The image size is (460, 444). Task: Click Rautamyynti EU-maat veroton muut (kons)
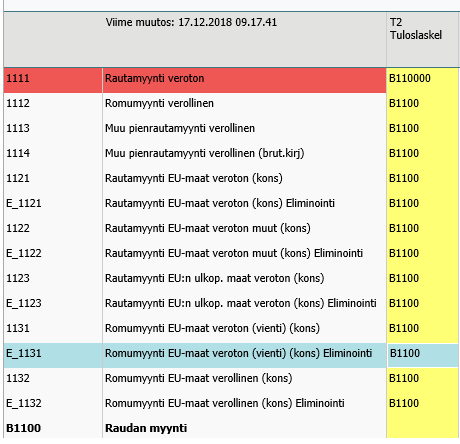[208, 228]
